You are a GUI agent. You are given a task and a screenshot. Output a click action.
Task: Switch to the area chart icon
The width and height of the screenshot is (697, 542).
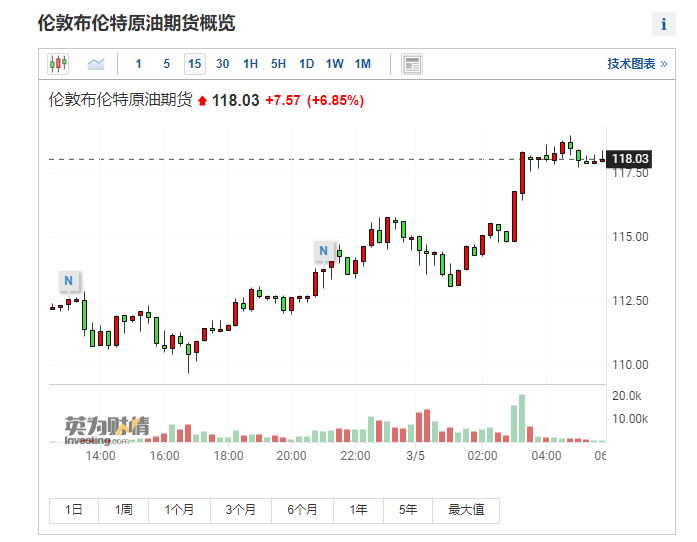[x=96, y=64]
